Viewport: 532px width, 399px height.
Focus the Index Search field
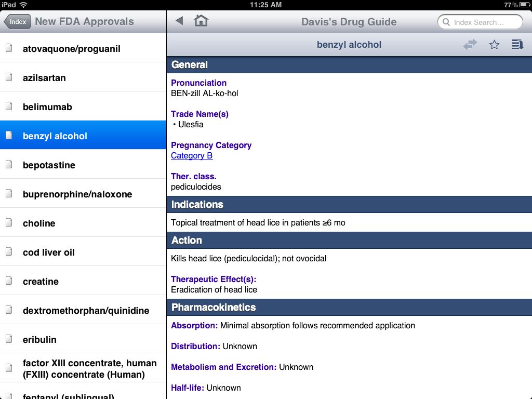(480, 22)
